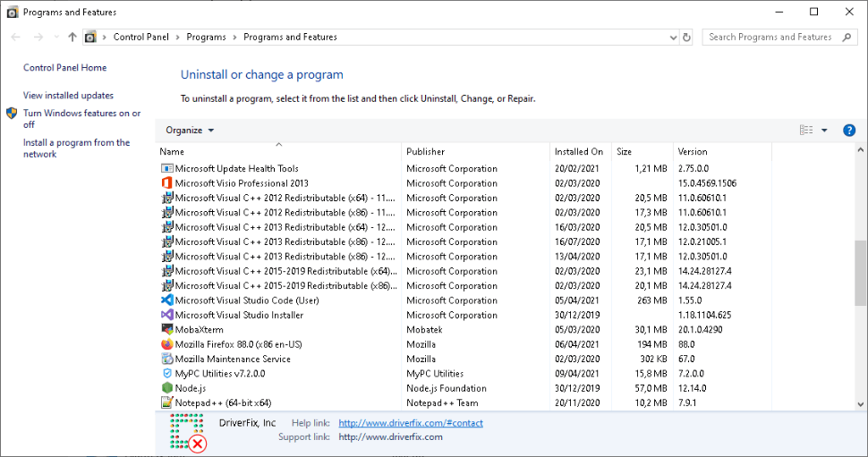Click the Visual C++ 2015-2019 Redistributable (x86) icon
The width and height of the screenshot is (868, 457).
click(166, 285)
